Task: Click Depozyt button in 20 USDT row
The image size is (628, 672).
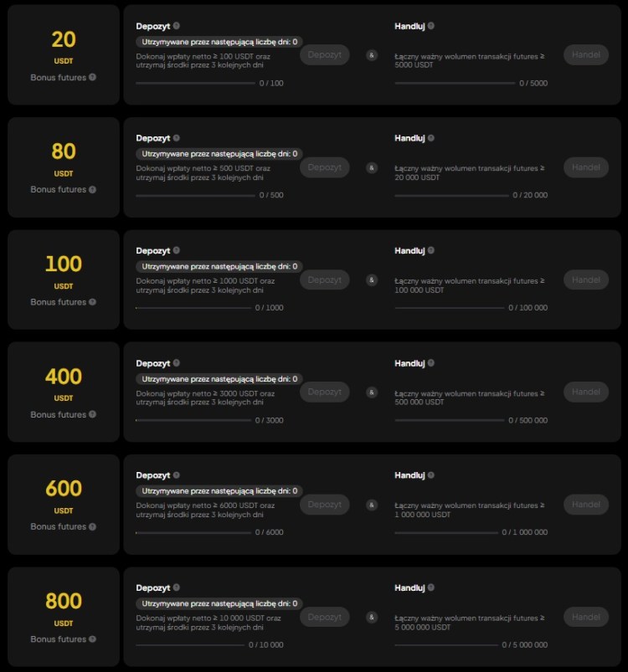Action: pyautogui.click(x=325, y=54)
